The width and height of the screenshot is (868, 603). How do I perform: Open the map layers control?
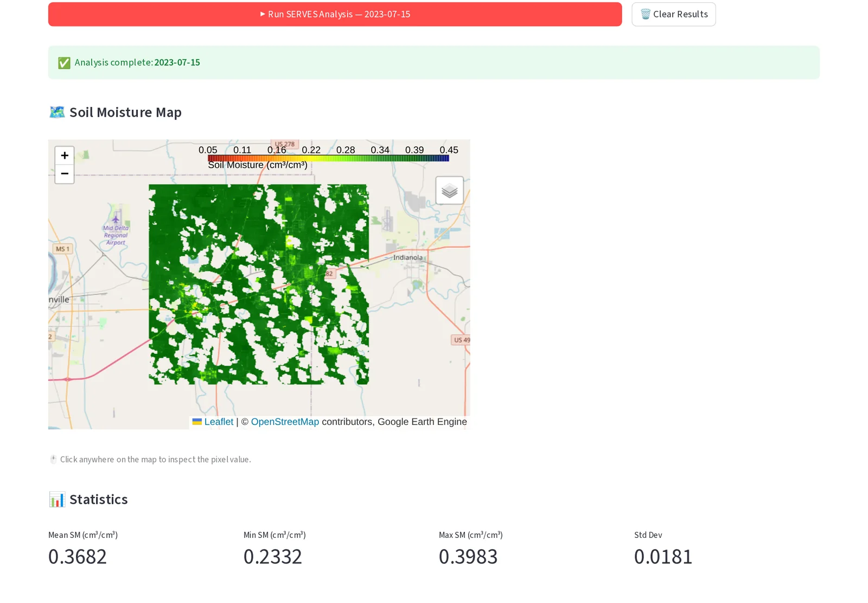[449, 191]
